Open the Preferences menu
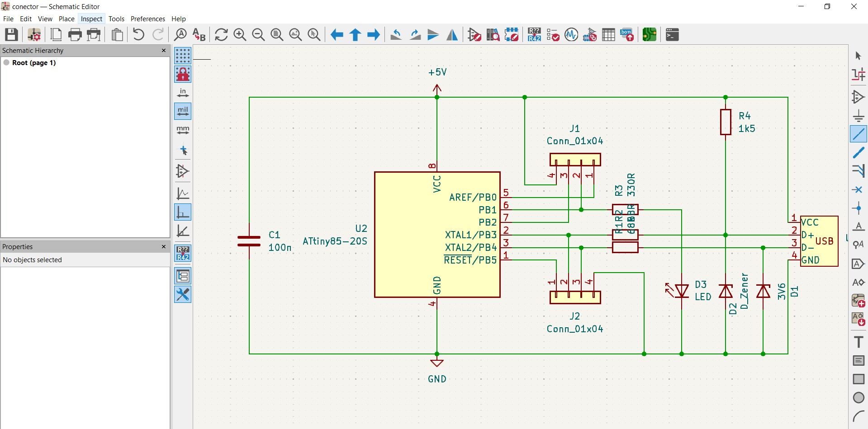 point(148,19)
